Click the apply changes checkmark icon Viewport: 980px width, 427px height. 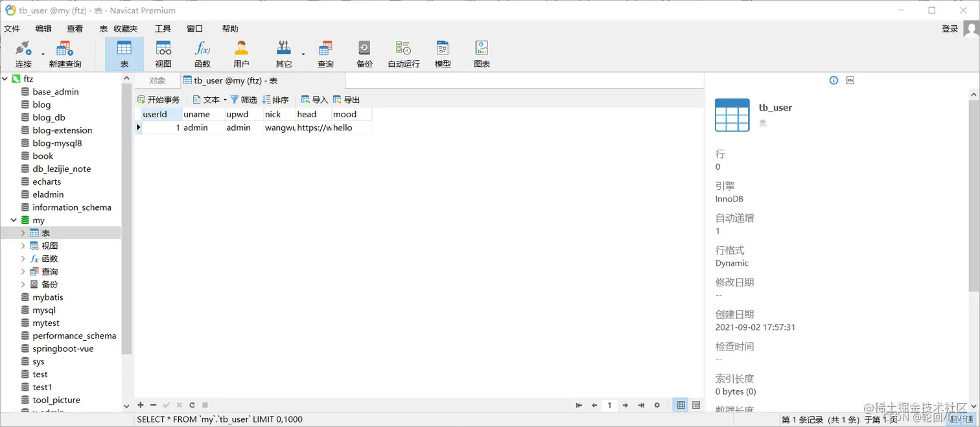coord(167,405)
